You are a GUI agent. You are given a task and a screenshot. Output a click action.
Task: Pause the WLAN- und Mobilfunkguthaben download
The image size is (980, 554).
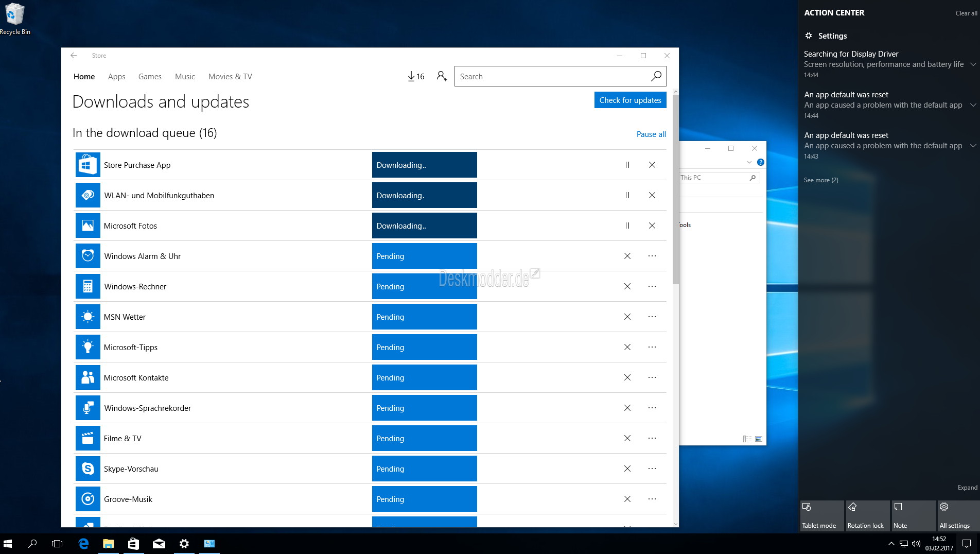(627, 195)
